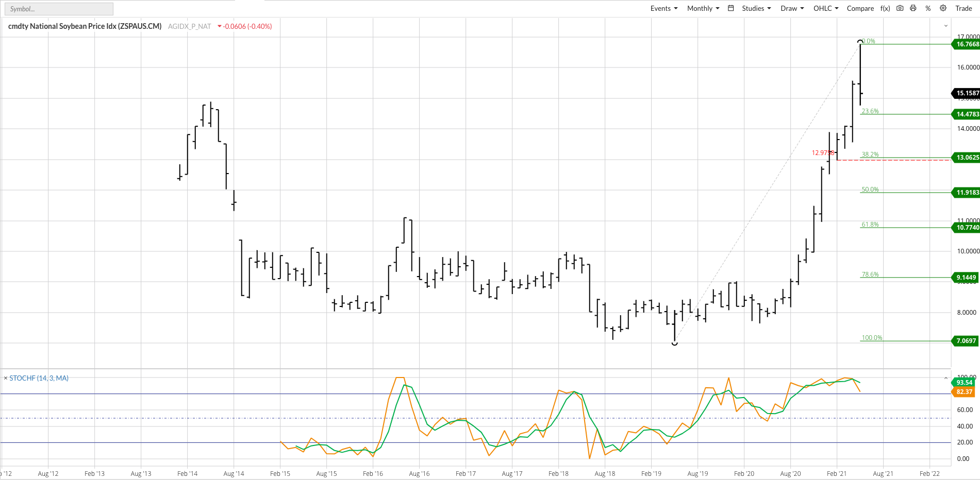Image resolution: width=980 pixels, height=480 pixels.
Task: Print the chart using printer icon
Action: coord(913,8)
